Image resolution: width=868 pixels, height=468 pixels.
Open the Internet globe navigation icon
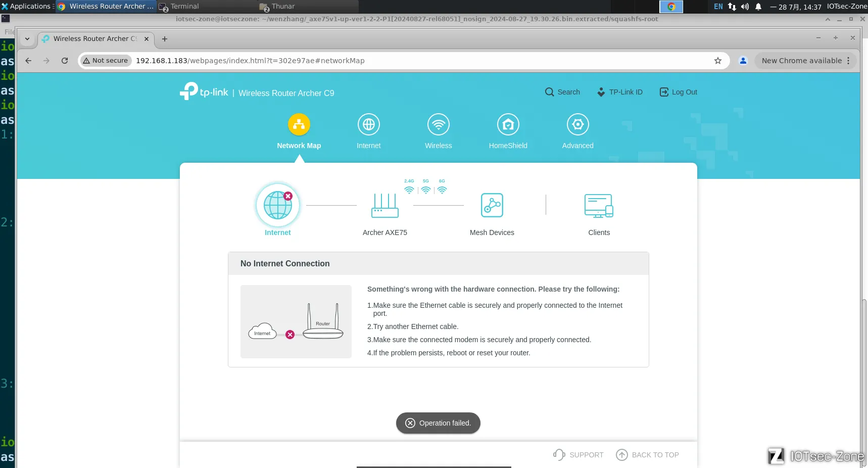point(368,124)
